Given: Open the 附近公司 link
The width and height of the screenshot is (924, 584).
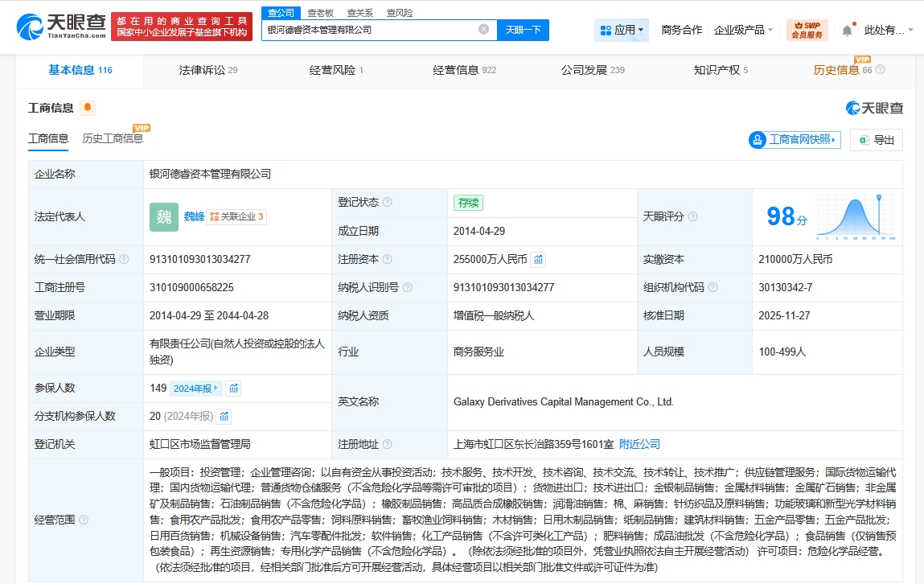Looking at the screenshot, I should pos(639,444).
